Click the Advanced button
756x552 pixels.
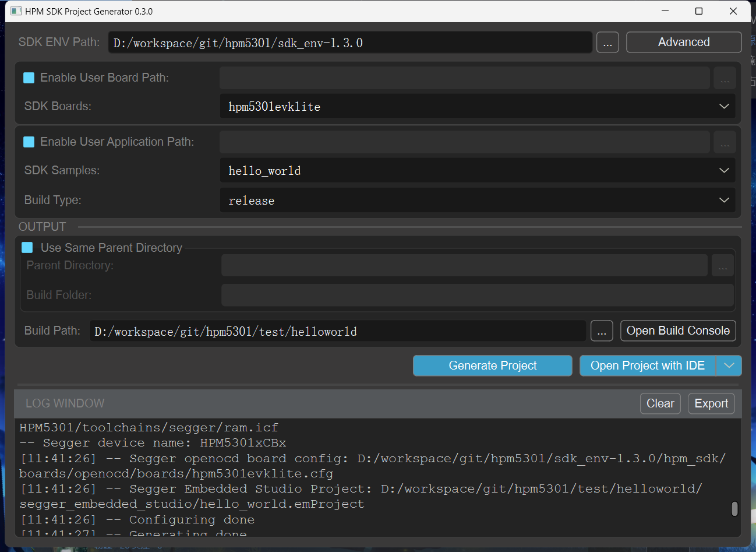click(x=684, y=42)
